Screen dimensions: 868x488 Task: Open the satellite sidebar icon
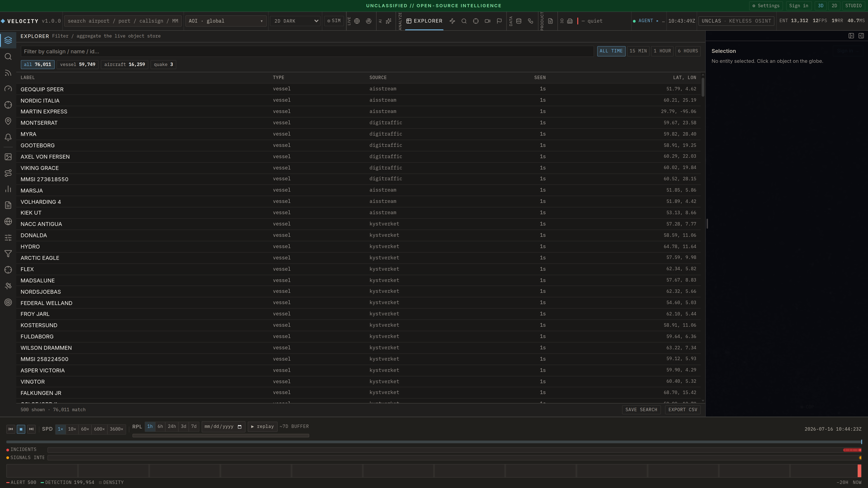click(8, 286)
